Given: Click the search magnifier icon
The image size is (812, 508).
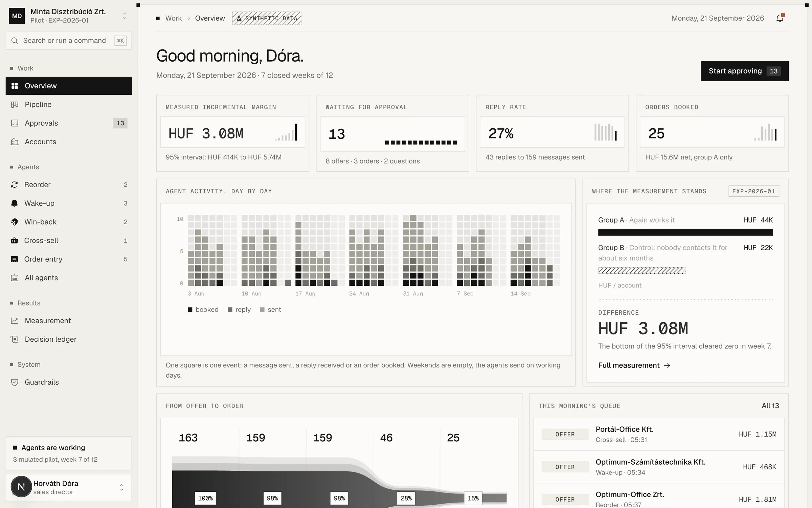Looking at the screenshot, I should (15, 41).
